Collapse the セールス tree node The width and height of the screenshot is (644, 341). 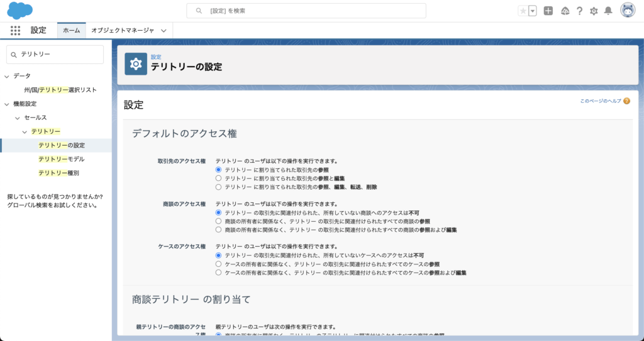click(x=17, y=118)
